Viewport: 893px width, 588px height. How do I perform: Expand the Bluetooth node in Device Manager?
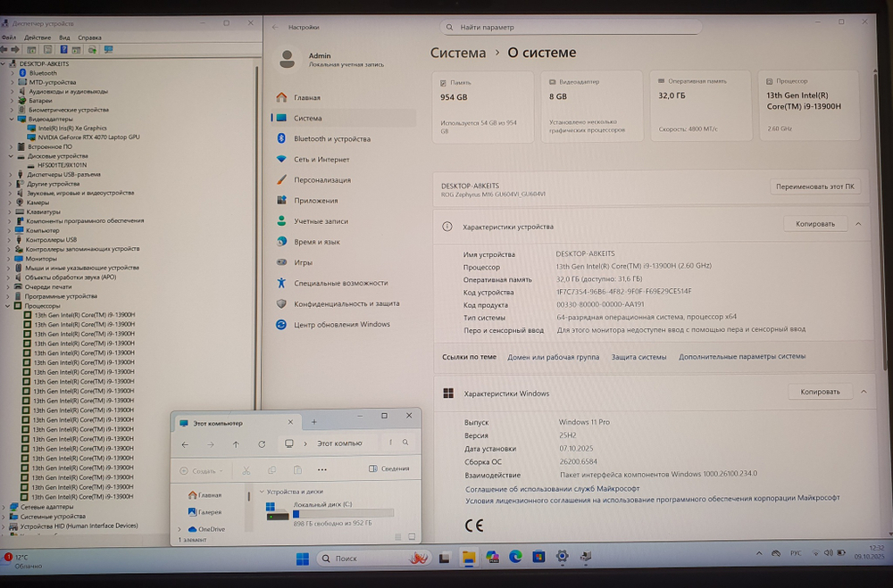pos(13,73)
